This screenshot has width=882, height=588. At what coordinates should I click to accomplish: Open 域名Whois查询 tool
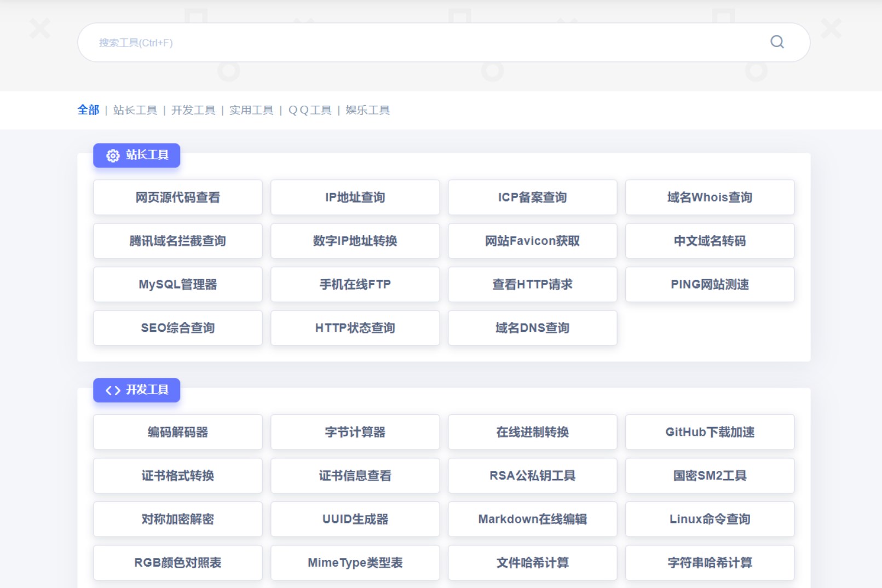pyautogui.click(x=710, y=198)
